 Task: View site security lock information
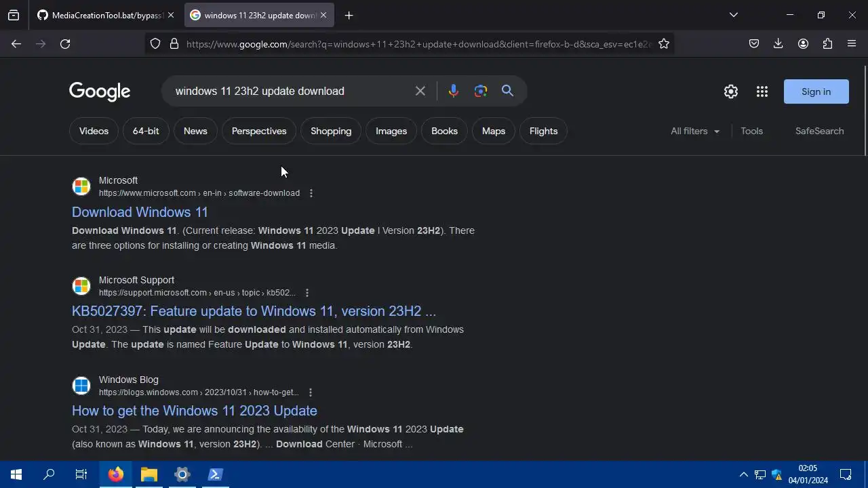point(174,43)
